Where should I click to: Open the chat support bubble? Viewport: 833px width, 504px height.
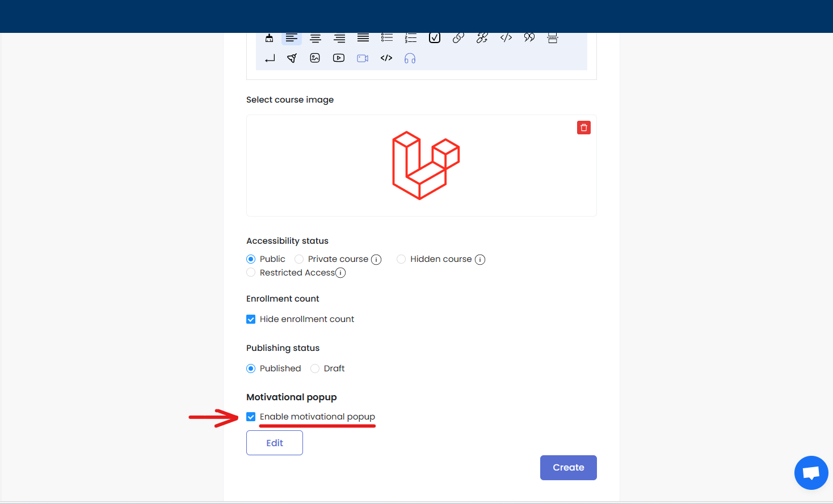811,473
